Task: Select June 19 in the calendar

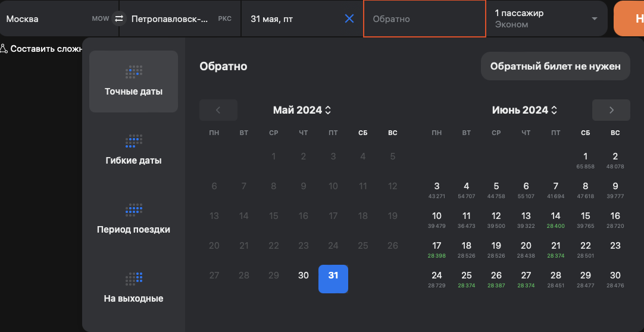Action: (x=496, y=249)
